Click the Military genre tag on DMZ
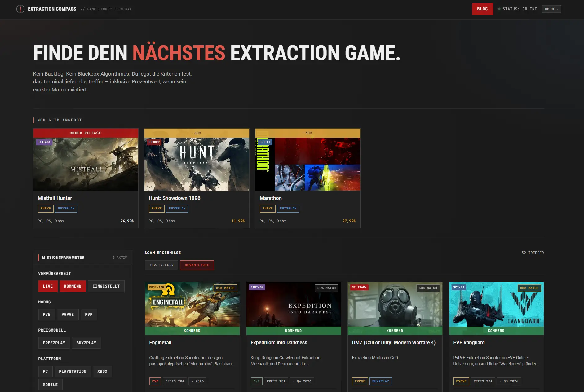This screenshot has width=584, height=392. click(x=359, y=287)
